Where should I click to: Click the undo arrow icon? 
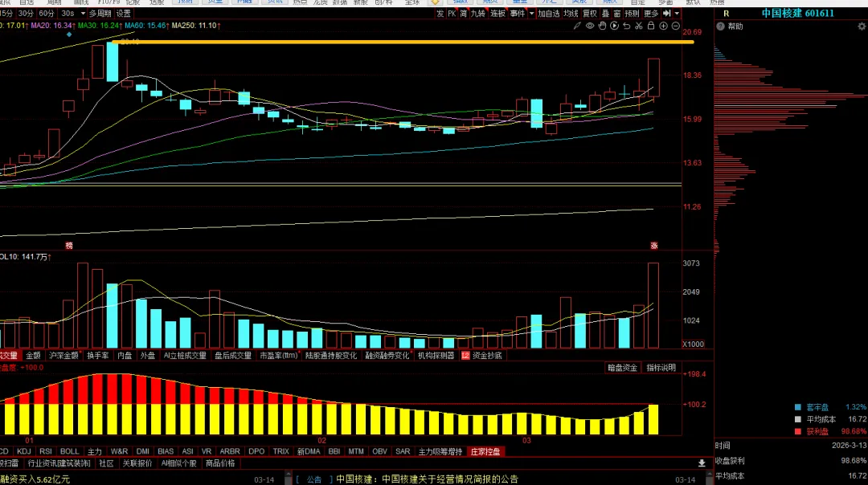coord(627,26)
